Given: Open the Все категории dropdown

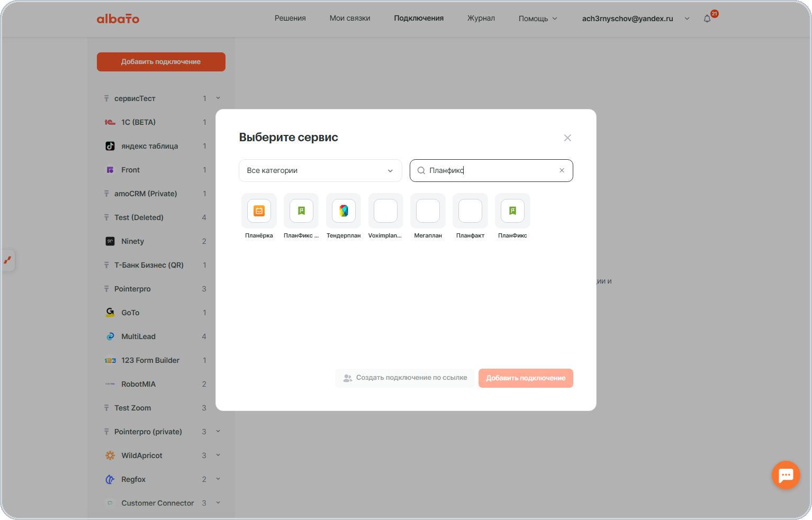Looking at the screenshot, I should coord(320,170).
